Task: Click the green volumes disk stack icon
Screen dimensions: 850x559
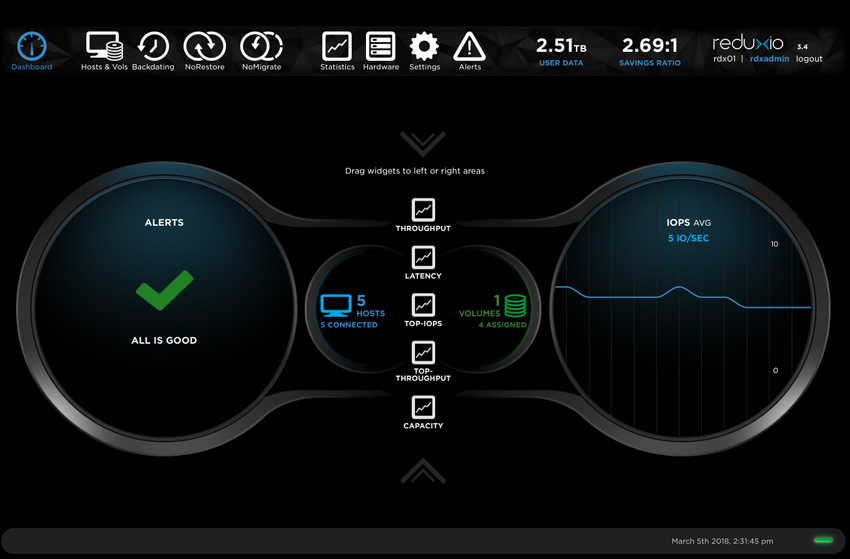Action: 515,306
